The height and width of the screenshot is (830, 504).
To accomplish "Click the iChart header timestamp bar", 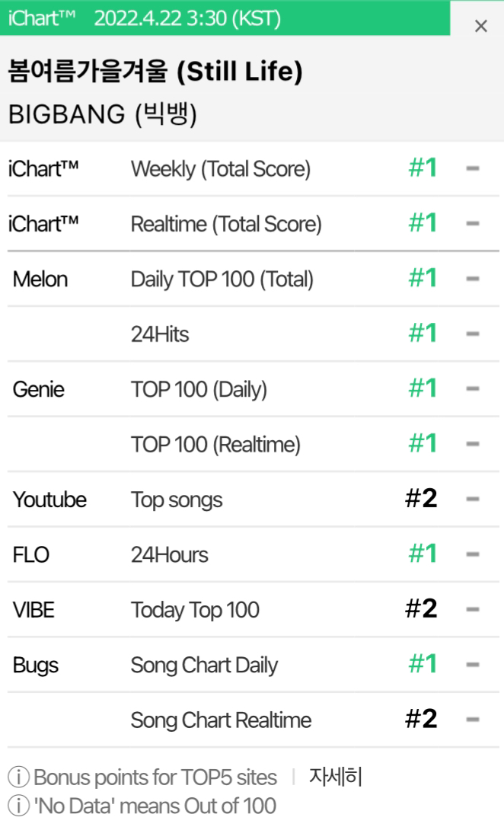I will [x=225, y=18].
